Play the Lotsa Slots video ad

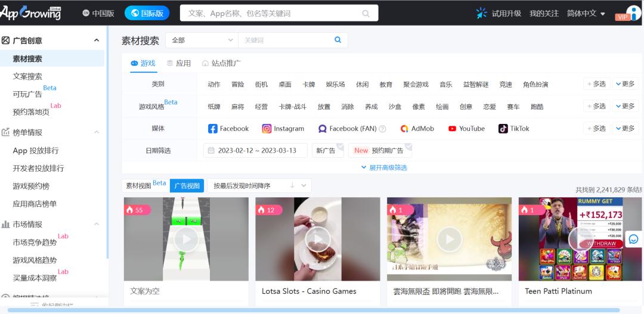coord(317,239)
